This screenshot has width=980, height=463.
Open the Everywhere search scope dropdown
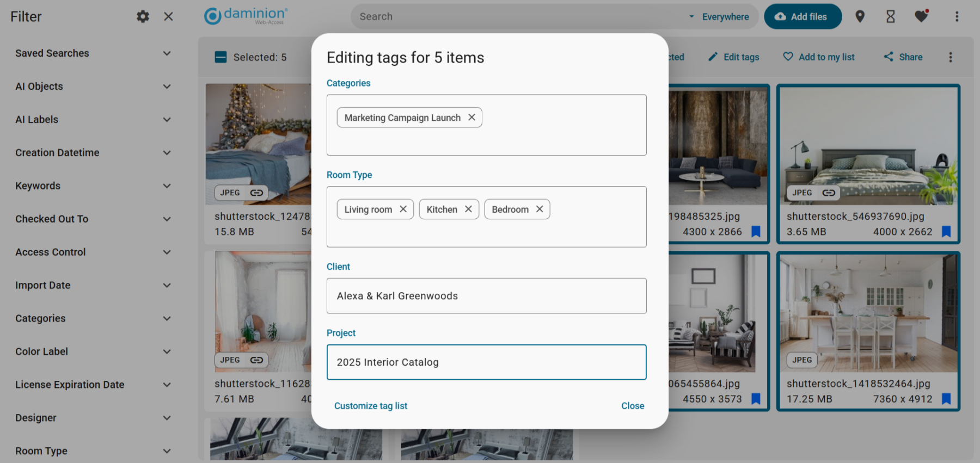point(719,17)
